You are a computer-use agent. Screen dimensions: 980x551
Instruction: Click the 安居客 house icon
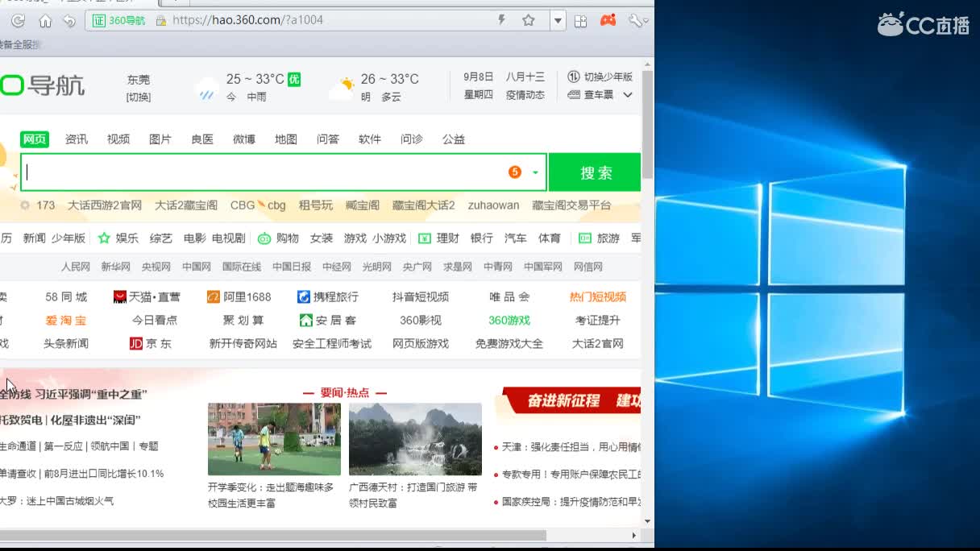306,320
